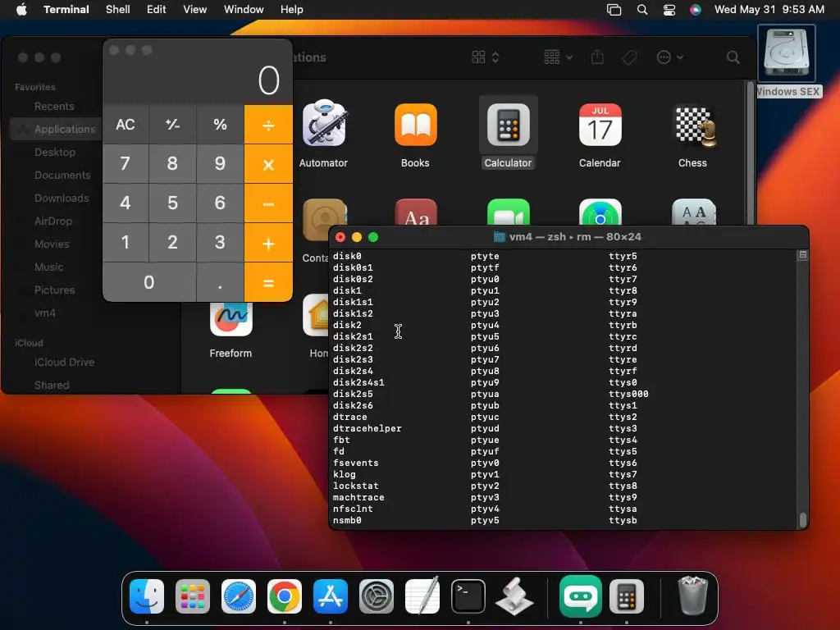The image size is (840, 630).
Task: Open Trash from the Dock
Action: [692, 596]
